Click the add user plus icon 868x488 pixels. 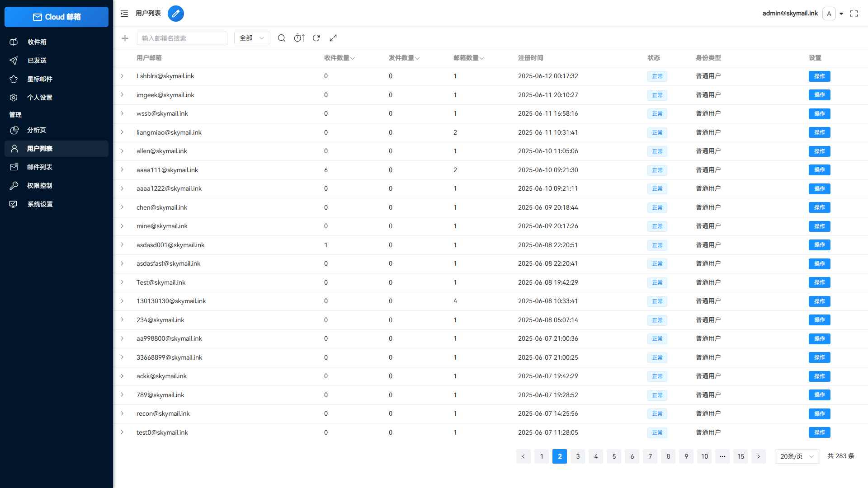point(125,38)
